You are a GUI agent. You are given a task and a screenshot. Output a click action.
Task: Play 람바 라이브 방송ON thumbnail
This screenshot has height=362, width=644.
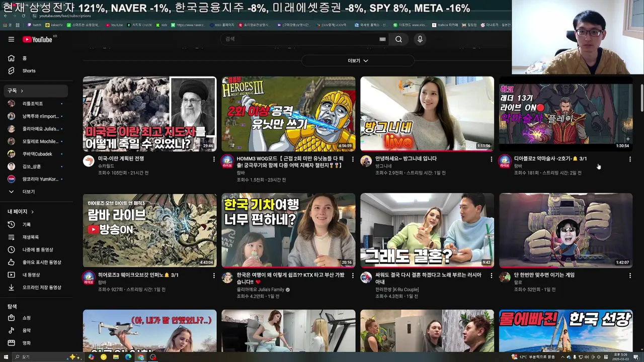149,230
